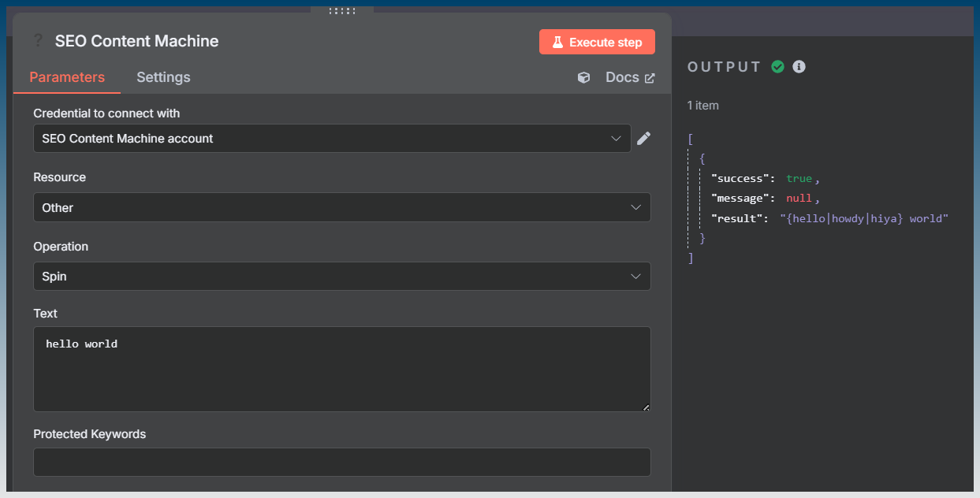Select the result value "{hello|howdy|hiya} world"
The height and width of the screenshot is (498, 980).
(864, 218)
